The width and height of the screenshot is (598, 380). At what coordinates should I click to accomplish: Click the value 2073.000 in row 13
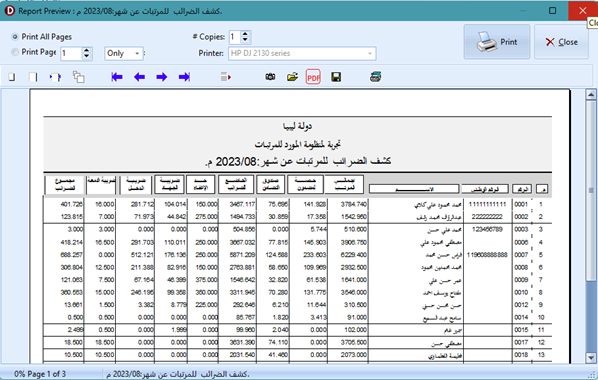point(354,355)
